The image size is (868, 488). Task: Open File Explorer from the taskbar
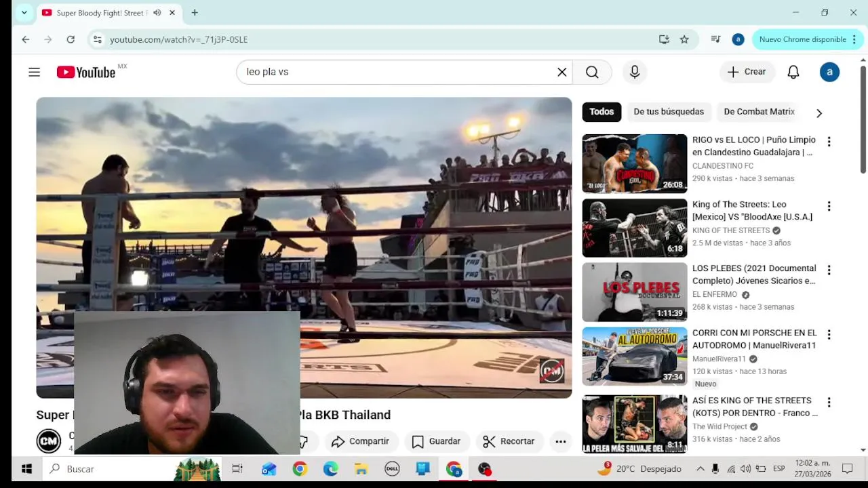click(361, 469)
